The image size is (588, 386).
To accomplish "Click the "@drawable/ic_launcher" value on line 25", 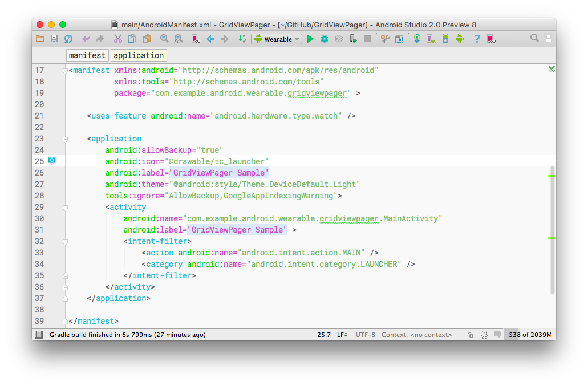I will [x=217, y=161].
